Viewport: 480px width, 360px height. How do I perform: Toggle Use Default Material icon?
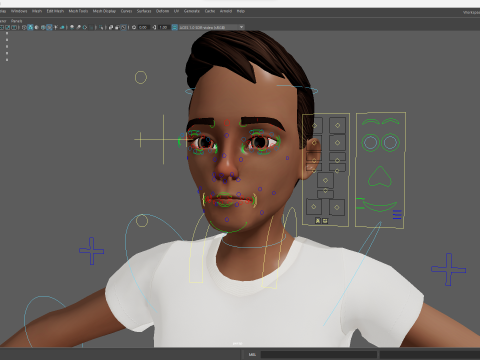pos(37,27)
